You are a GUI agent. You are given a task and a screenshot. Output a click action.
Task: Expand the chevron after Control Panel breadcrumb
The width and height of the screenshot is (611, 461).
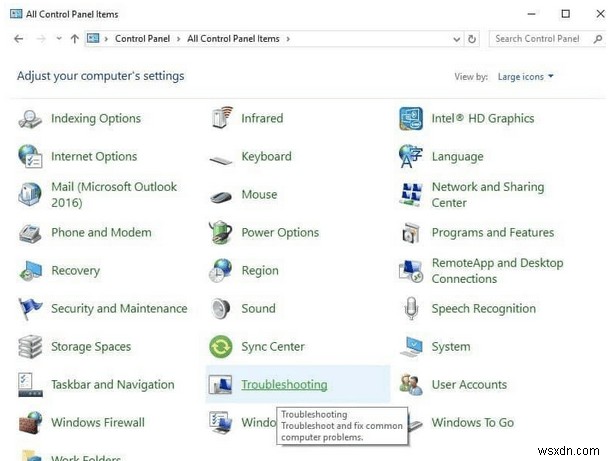(178, 39)
